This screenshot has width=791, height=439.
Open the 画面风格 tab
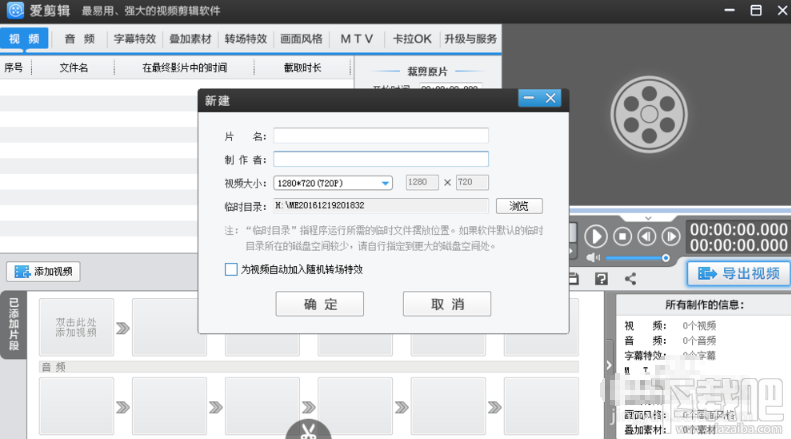[301, 39]
